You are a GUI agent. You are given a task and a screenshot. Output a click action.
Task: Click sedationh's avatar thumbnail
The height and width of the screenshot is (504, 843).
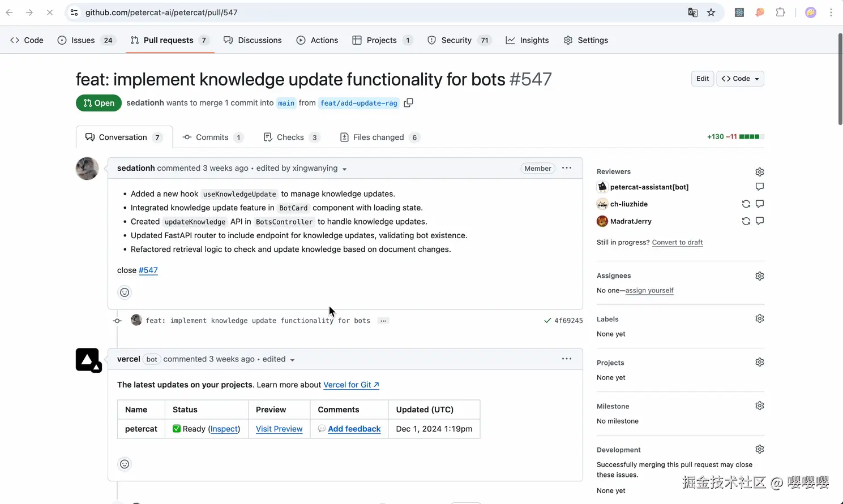pos(87,169)
